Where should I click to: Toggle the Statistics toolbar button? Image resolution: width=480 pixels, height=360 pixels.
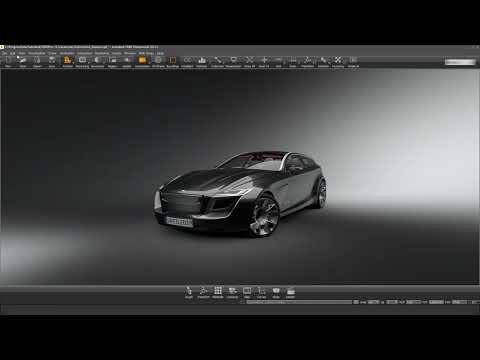tap(202, 62)
